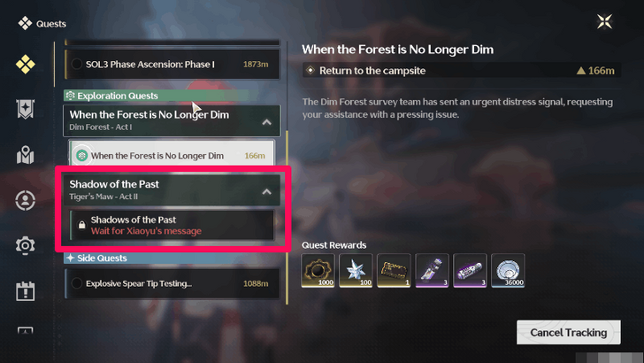Select the all quests diamond icon in sidebar
The height and width of the screenshot is (363, 644).
coord(25,65)
